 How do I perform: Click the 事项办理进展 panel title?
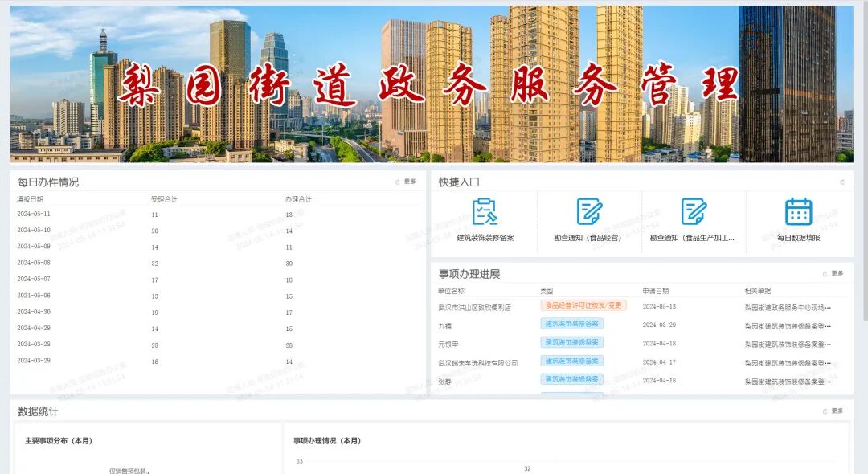coord(469,274)
